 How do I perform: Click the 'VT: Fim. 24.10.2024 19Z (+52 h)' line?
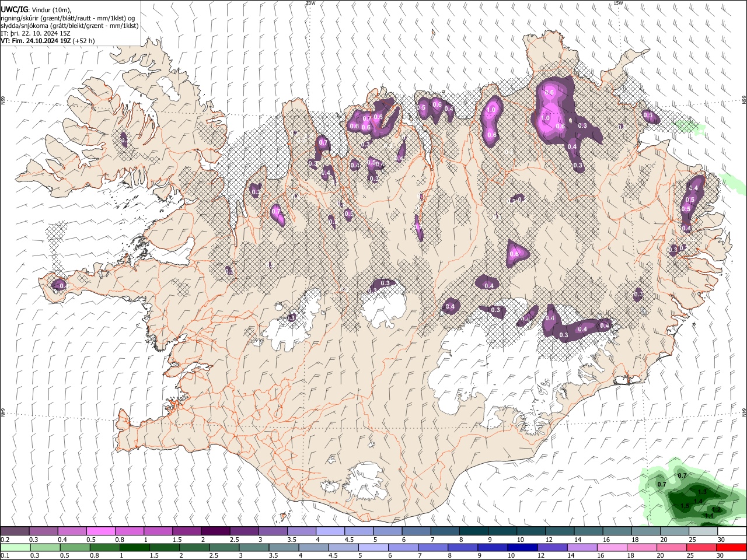48,41
